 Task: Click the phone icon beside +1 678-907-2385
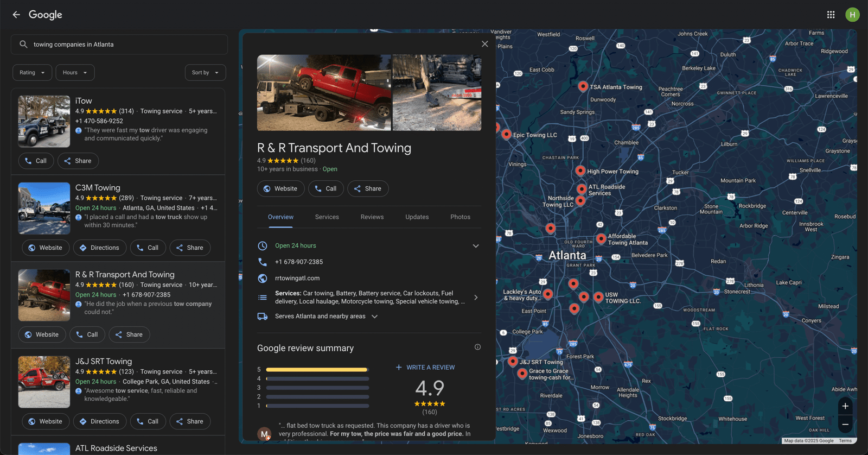(263, 262)
